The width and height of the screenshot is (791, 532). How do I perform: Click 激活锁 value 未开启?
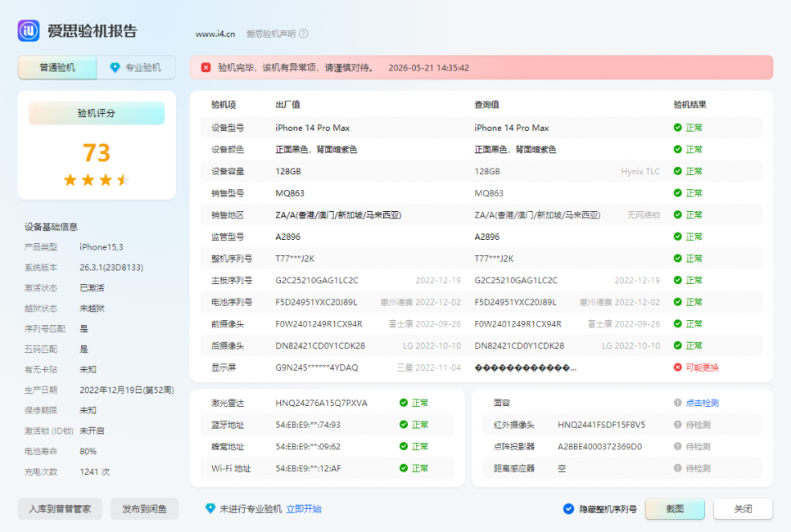tap(92, 431)
